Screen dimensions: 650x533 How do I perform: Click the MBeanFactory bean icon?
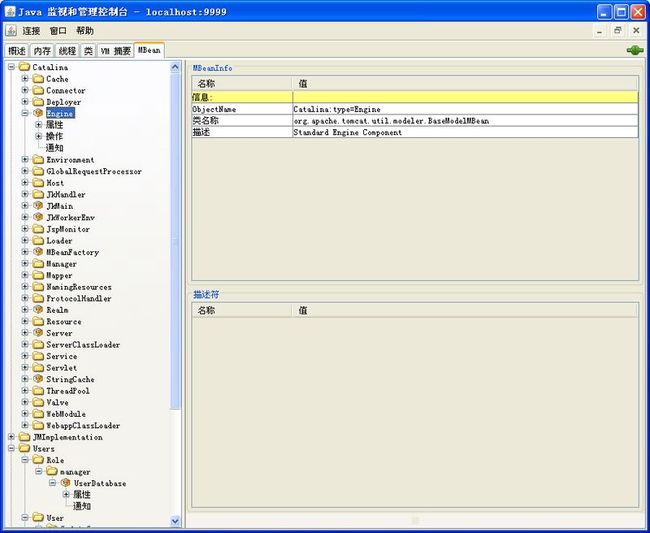38,252
